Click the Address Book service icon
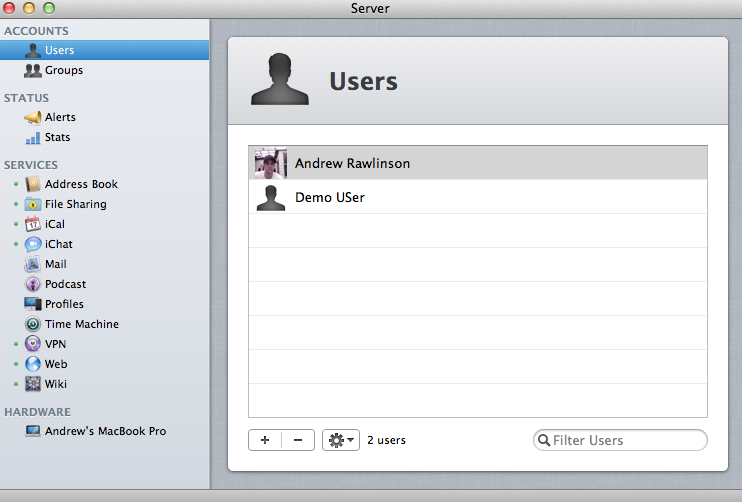 33,184
